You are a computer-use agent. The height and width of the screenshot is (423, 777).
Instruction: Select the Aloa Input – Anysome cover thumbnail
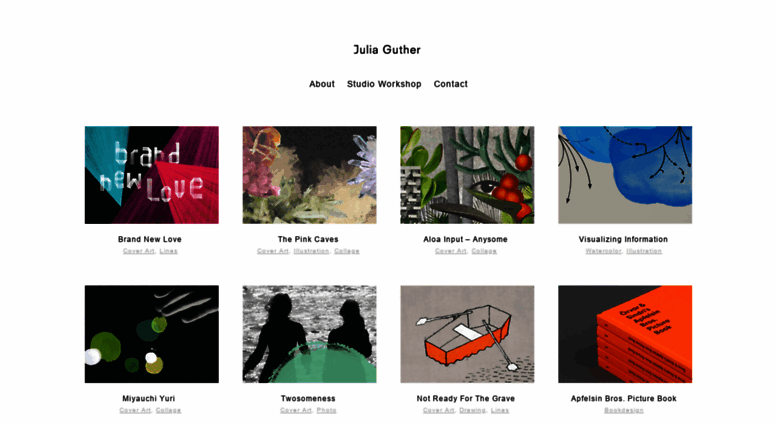click(x=467, y=175)
